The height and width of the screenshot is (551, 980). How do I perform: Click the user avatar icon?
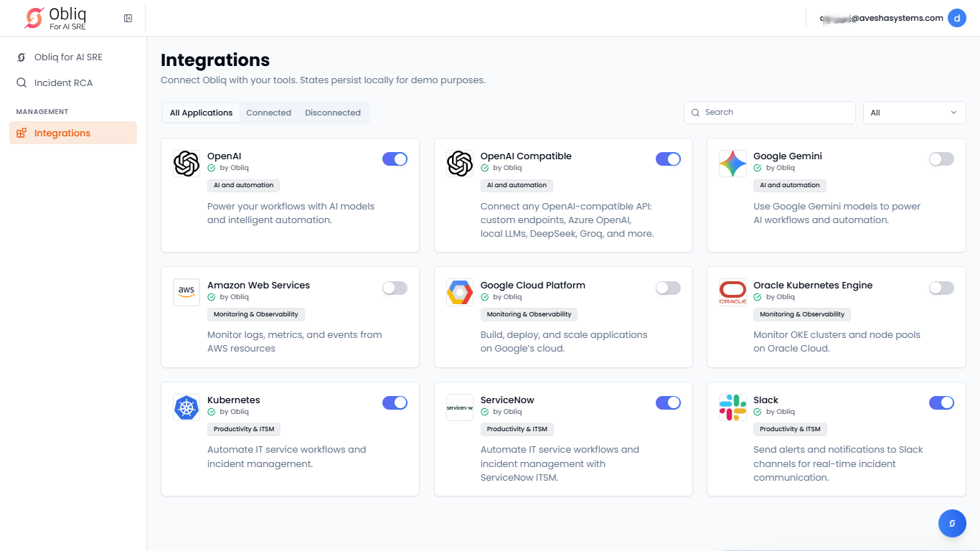[956, 18]
